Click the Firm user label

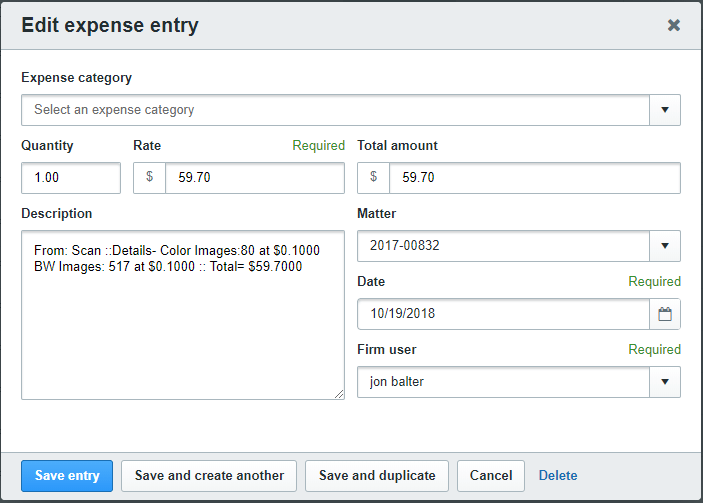pos(387,350)
